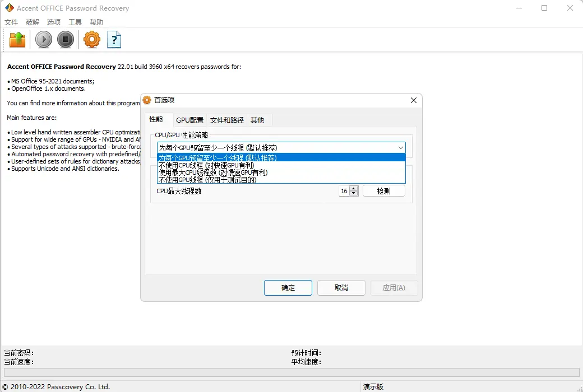Click the gear icon in the 首选项 title
This screenshot has height=392, width=583.
click(x=147, y=100)
